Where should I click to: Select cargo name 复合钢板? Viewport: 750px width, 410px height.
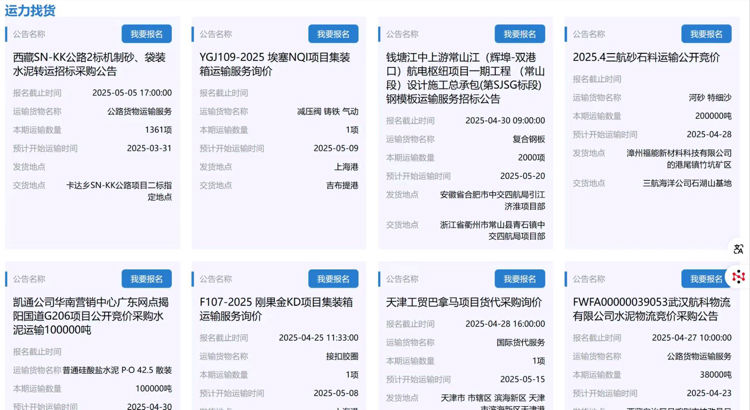pyautogui.click(x=529, y=139)
